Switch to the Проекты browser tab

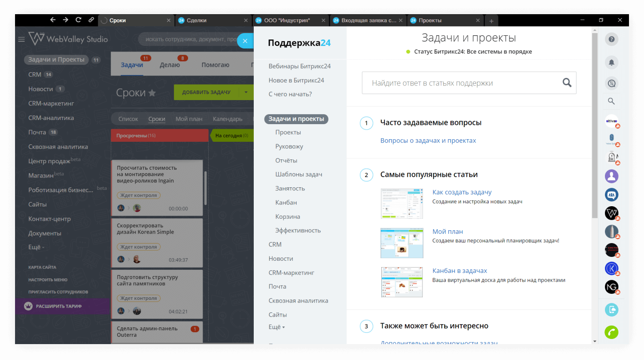(445, 20)
